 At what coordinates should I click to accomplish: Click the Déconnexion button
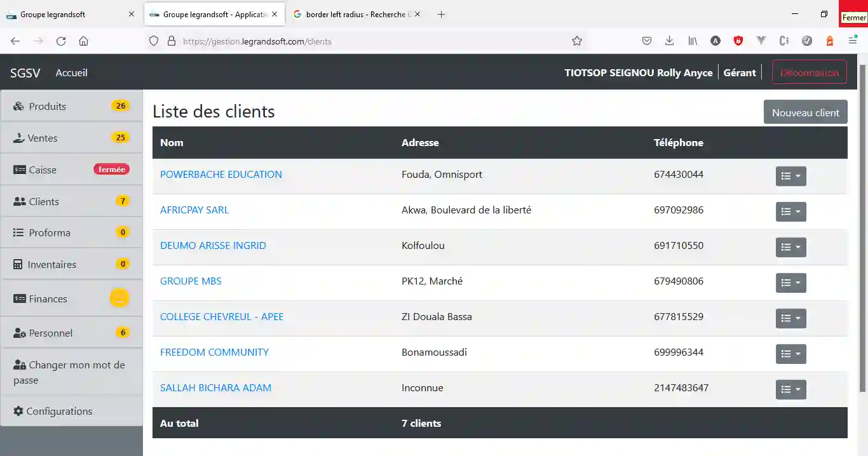pyautogui.click(x=809, y=72)
